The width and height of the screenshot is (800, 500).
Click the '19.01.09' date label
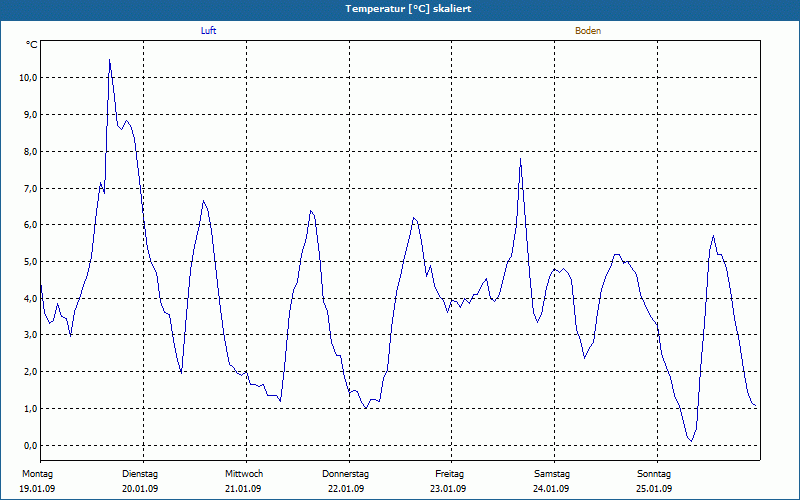[x=37, y=488]
